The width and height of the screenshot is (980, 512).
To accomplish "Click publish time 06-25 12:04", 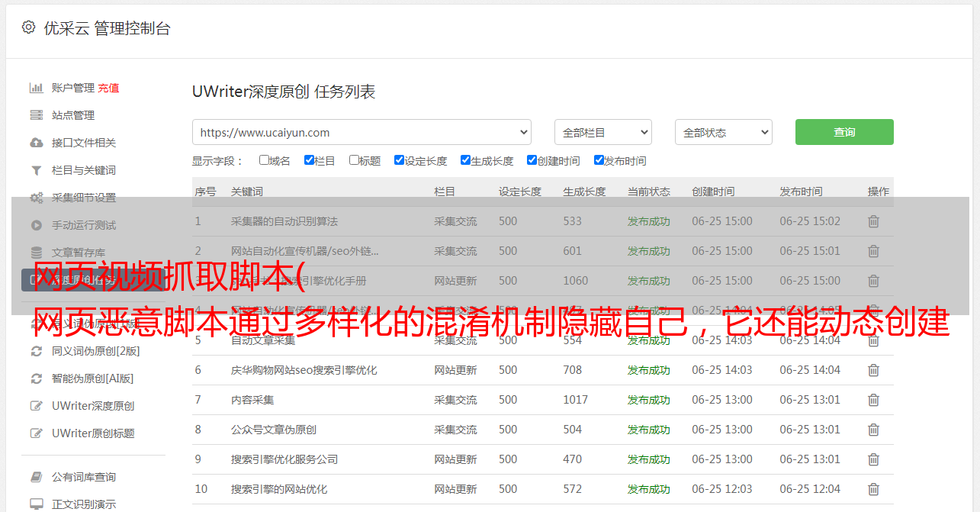I will point(810,489).
